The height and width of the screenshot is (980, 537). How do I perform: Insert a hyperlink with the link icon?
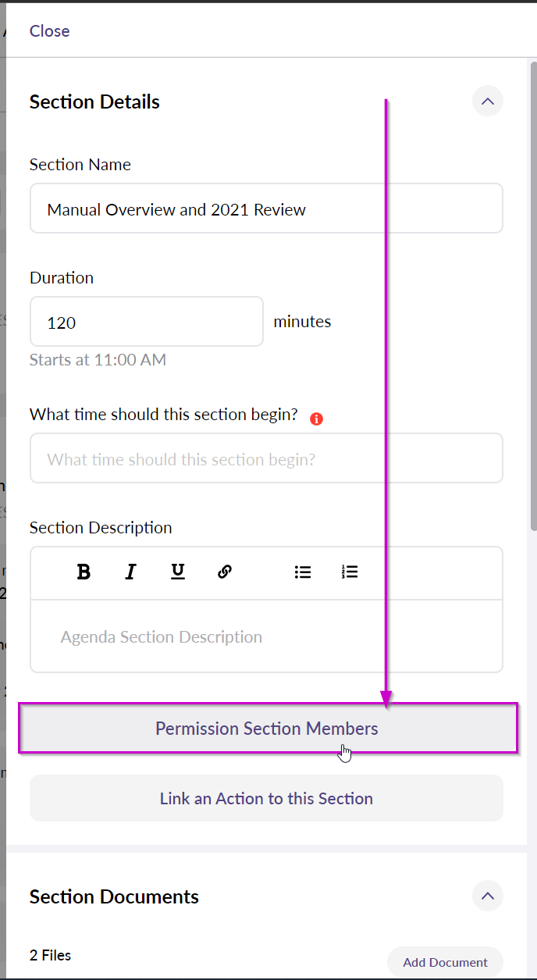point(225,572)
